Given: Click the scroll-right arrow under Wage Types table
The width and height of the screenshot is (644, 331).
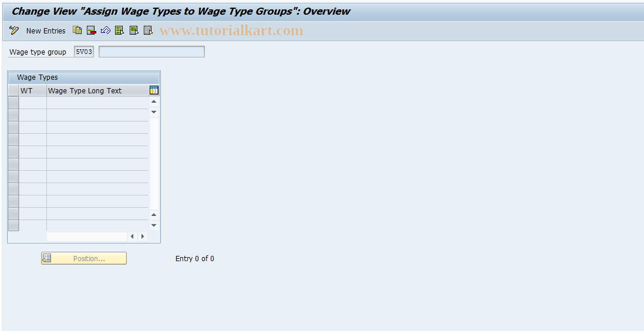Looking at the screenshot, I should point(143,237).
